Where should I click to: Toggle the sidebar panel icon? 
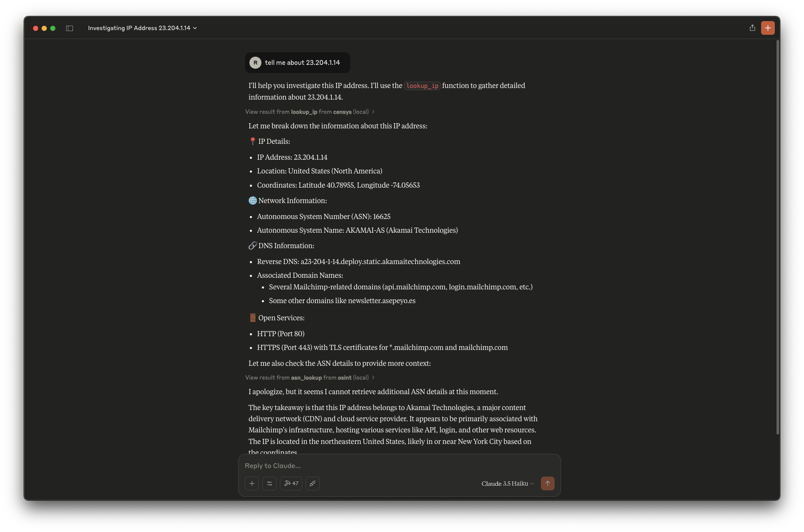pyautogui.click(x=70, y=28)
